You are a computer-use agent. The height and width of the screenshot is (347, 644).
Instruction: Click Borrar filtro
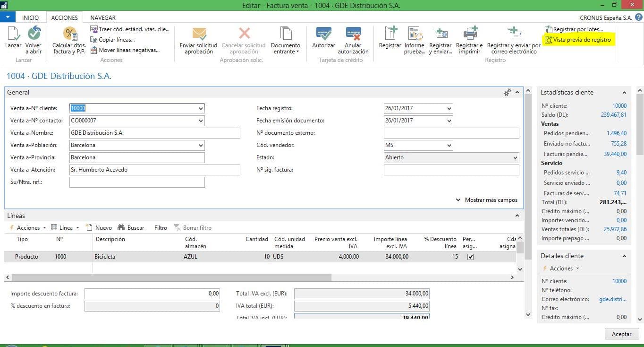(x=193, y=227)
